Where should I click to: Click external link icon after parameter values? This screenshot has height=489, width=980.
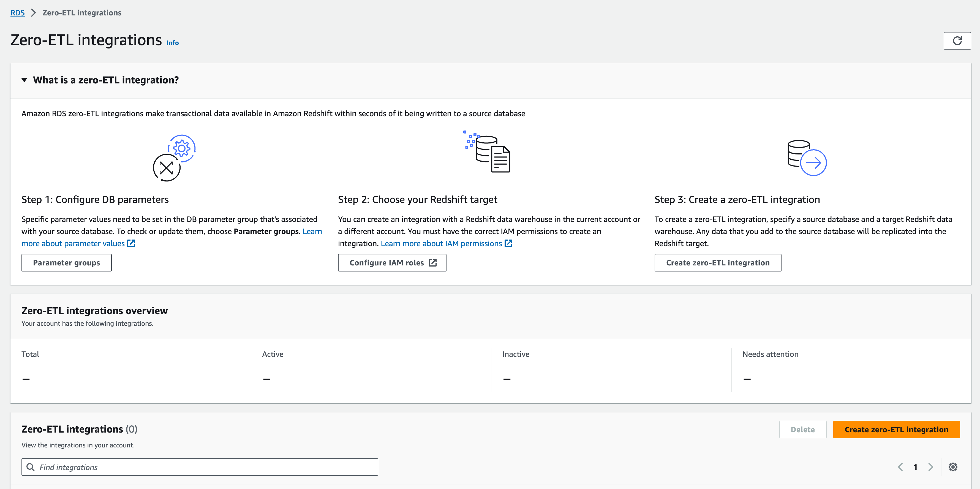click(131, 244)
